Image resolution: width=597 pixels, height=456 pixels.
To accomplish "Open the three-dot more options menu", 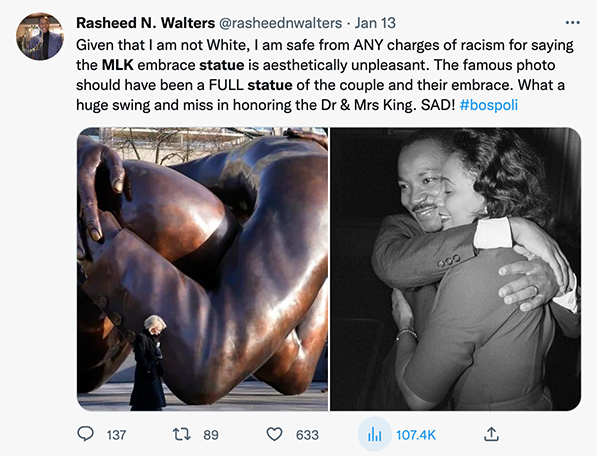I will click(573, 23).
